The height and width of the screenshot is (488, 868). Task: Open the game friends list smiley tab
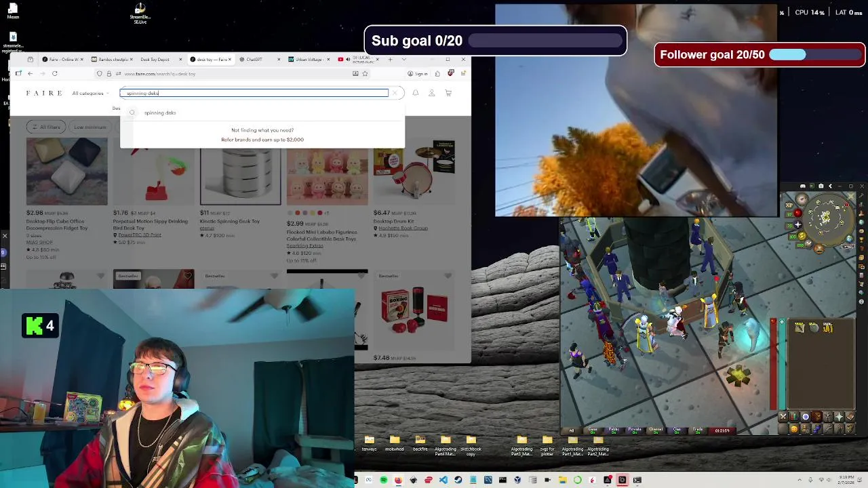coord(795,429)
